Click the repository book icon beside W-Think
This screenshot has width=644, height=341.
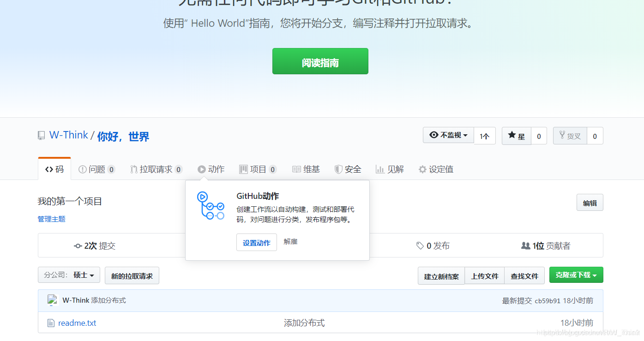point(42,136)
